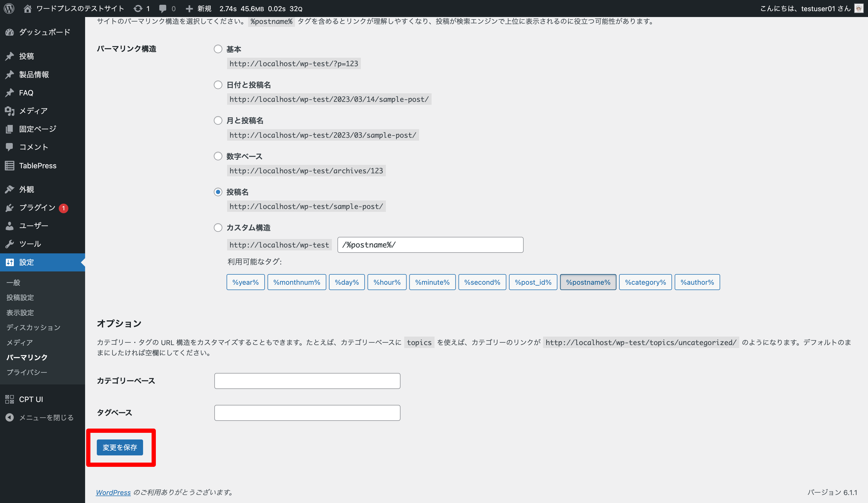Screen dimensions: 868x503
Task: Click the TablePress table icon
Action: [10, 166]
